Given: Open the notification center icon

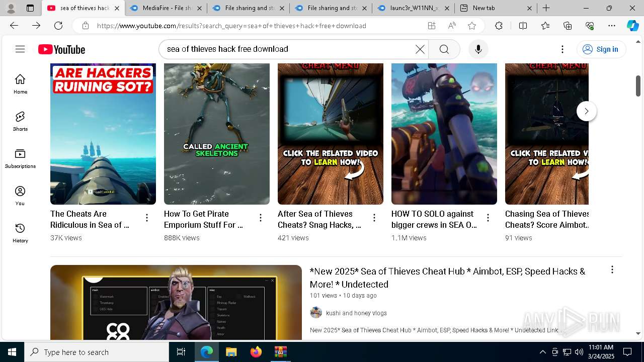Looking at the screenshot, I should tap(627, 352).
